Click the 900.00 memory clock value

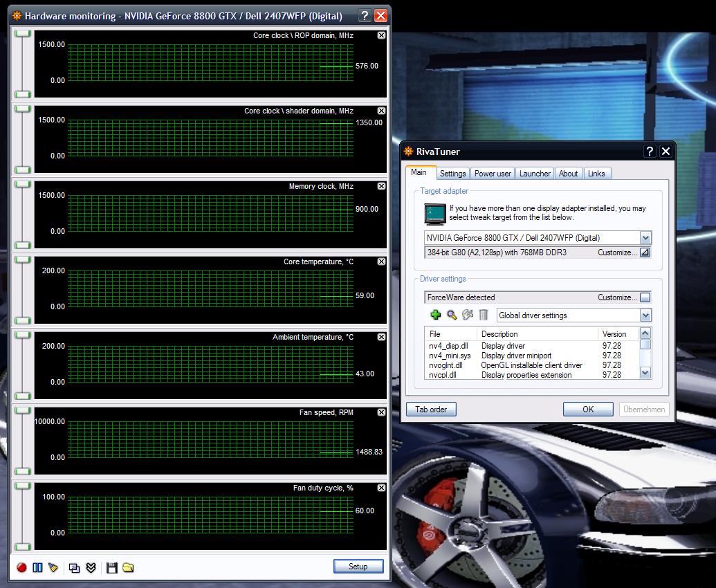click(x=367, y=209)
